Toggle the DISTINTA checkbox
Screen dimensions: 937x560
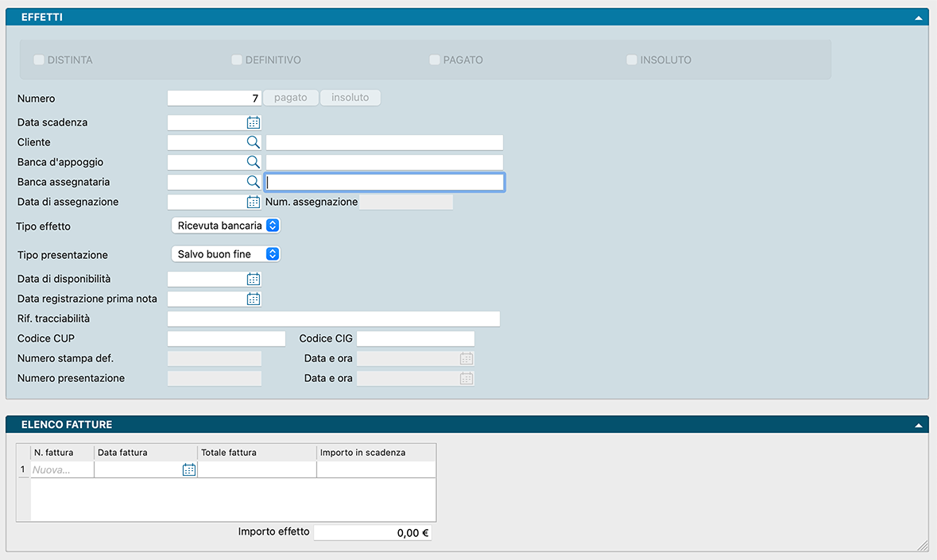[x=39, y=60]
